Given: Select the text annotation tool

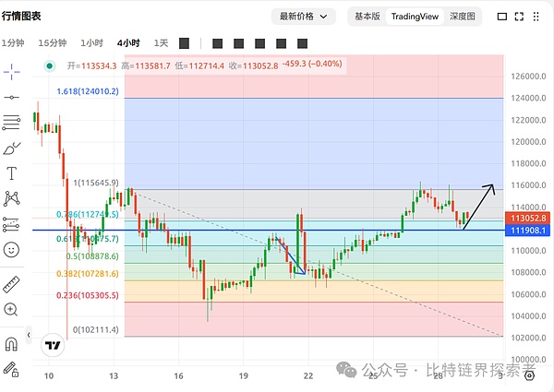Looking at the screenshot, I should (12, 172).
